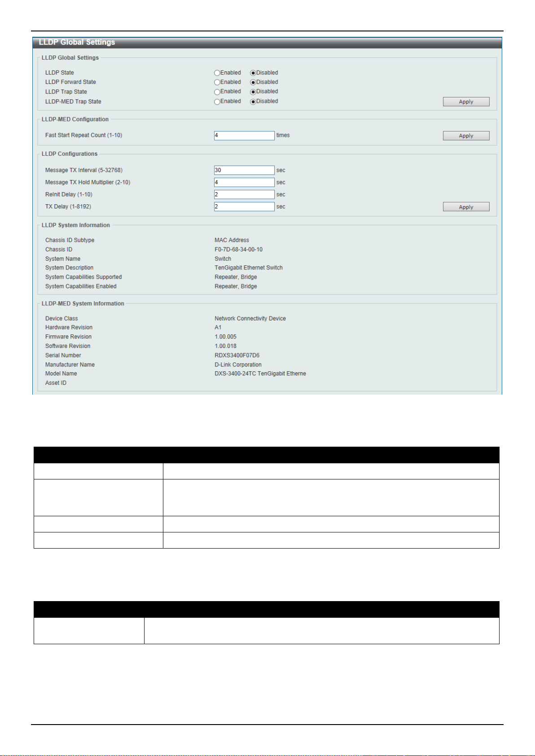
Task: Click the Firmware Revision value 1.00.005
Action: [x=225, y=337]
